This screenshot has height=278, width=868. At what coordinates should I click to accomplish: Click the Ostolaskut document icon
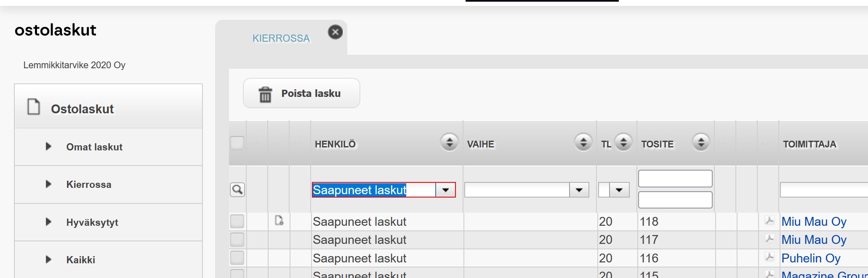point(34,107)
